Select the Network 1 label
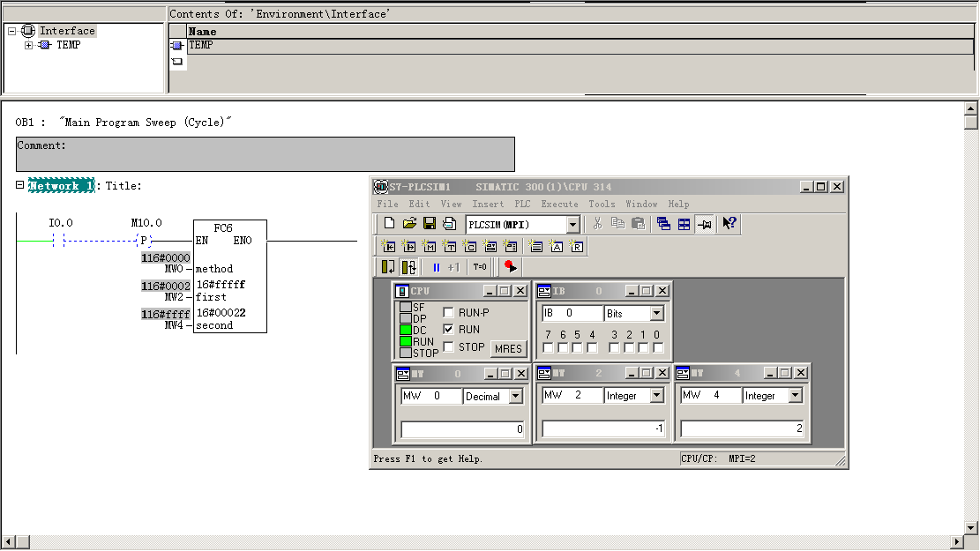Screen dimensions: 980x551 [x=61, y=185]
